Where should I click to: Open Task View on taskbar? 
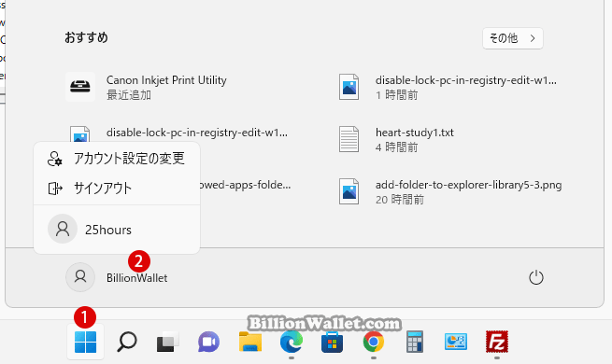point(168,342)
